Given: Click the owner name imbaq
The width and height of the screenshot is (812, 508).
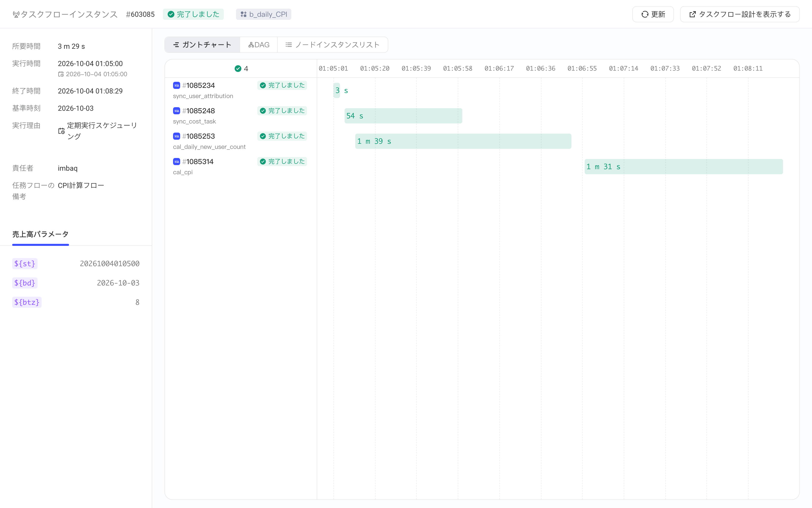Looking at the screenshot, I should [x=68, y=168].
